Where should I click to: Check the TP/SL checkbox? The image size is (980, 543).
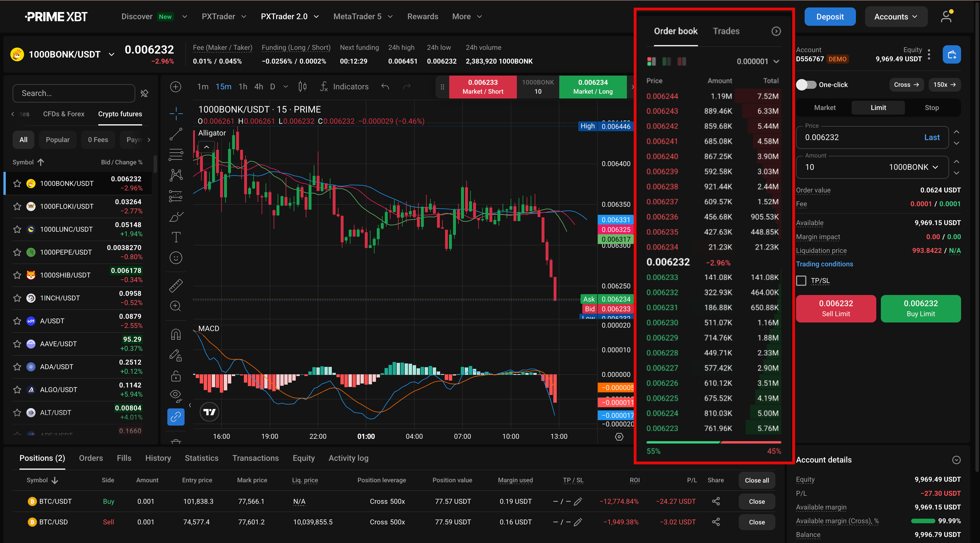(x=801, y=281)
